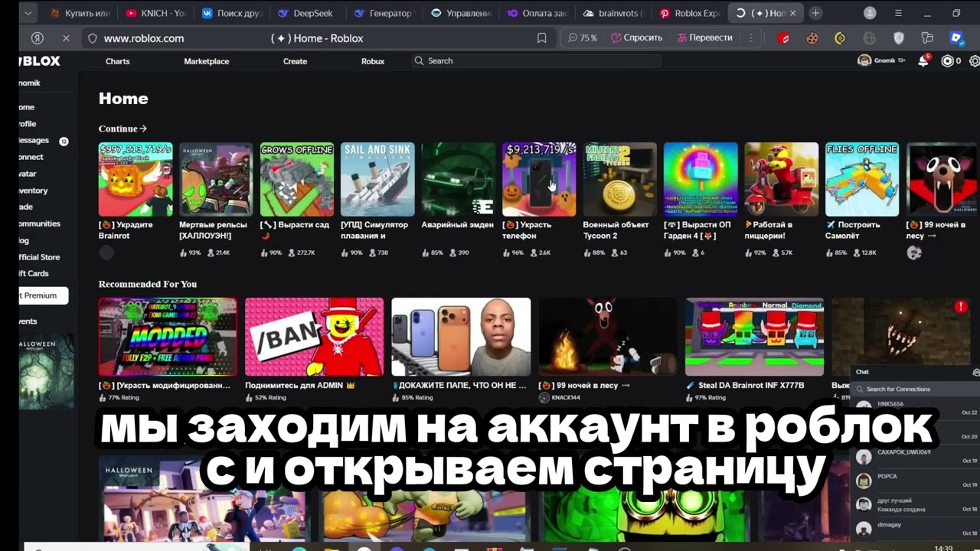The width and height of the screenshot is (980, 551).
Task: Open browser profile avatar icon
Action: [870, 13]
